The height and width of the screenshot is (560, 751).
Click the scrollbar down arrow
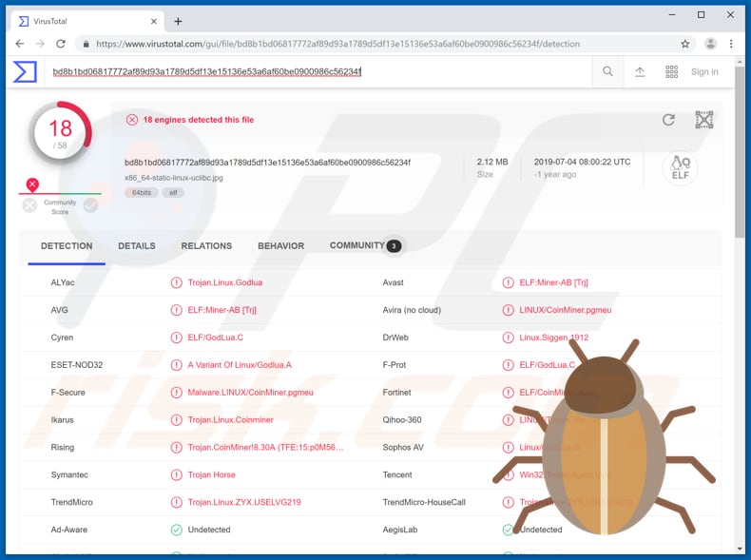pyautogui.click(x=740, y=549)
